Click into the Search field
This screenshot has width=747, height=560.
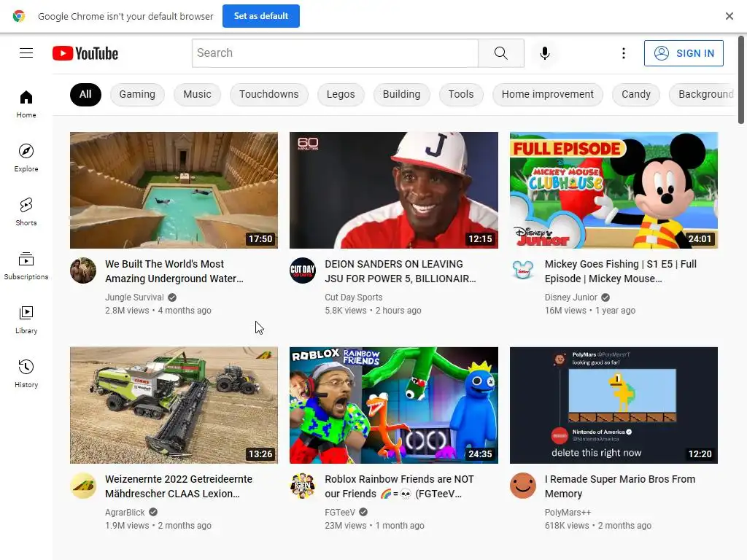335,52
